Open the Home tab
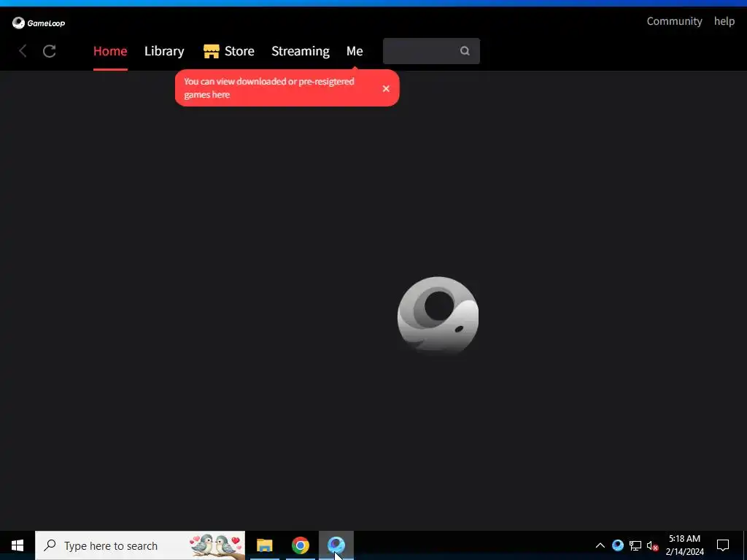The height and width of the screenshot is (560, 747). (110, 51)
